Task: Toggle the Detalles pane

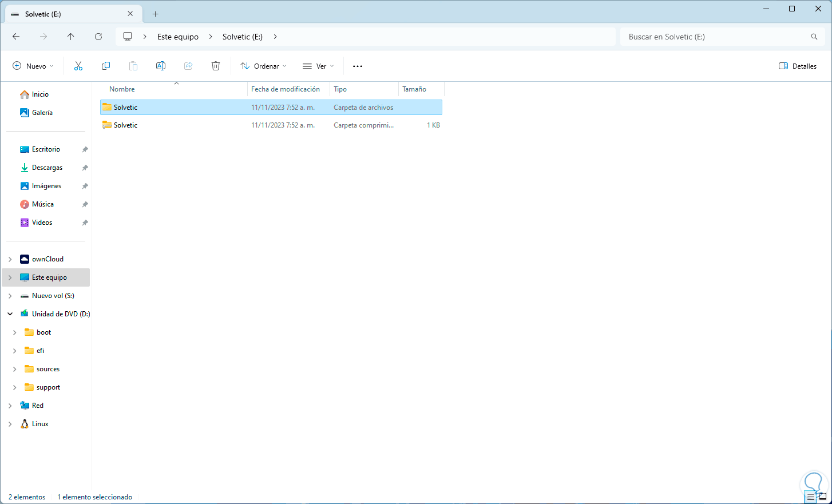Action: pyautogui.click(x=798, y=66)
